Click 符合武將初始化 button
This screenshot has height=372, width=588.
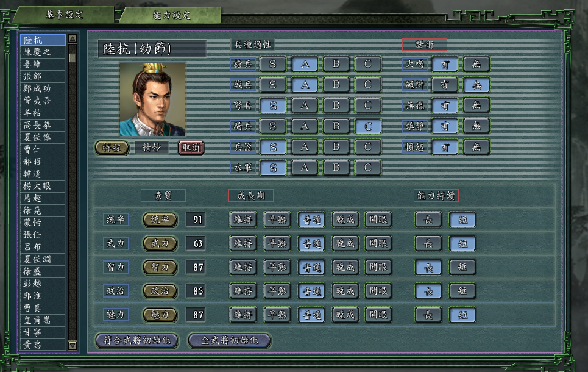(137, 340)
